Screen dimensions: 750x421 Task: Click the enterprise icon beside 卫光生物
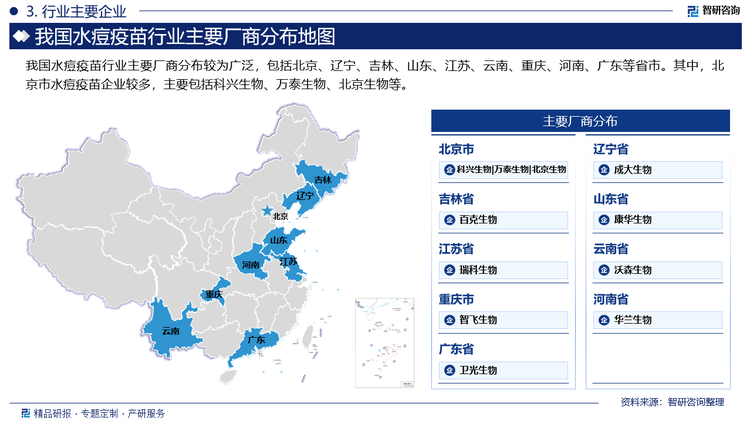pyautogui.click(x=449, y=370)
